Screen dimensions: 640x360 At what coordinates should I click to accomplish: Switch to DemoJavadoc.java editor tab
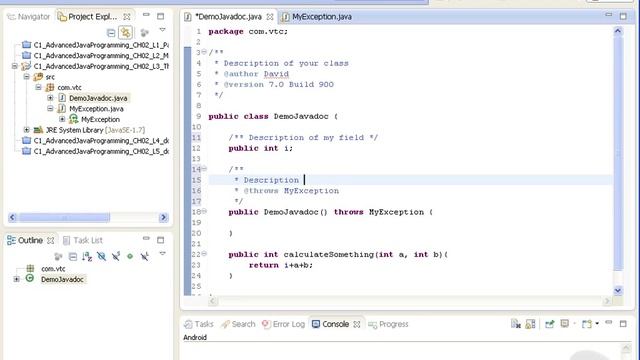pyautogui.click(x=228, y=17)
